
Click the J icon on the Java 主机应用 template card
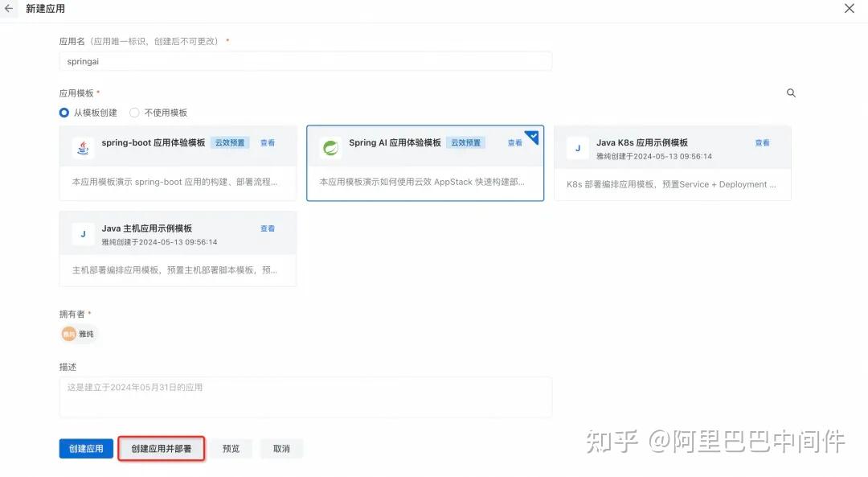click(83, 234)
